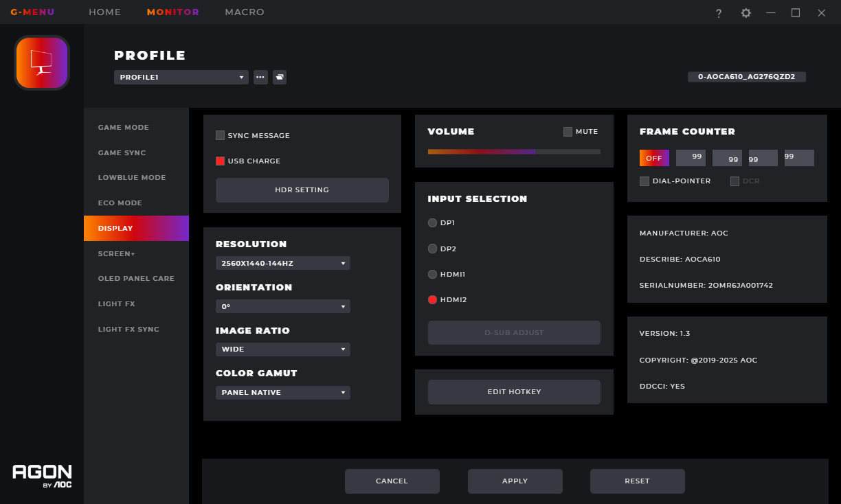This screenshot has height=504, width=841.
Task: Open the OLED Panel Care section
Action: pos(136,279)
